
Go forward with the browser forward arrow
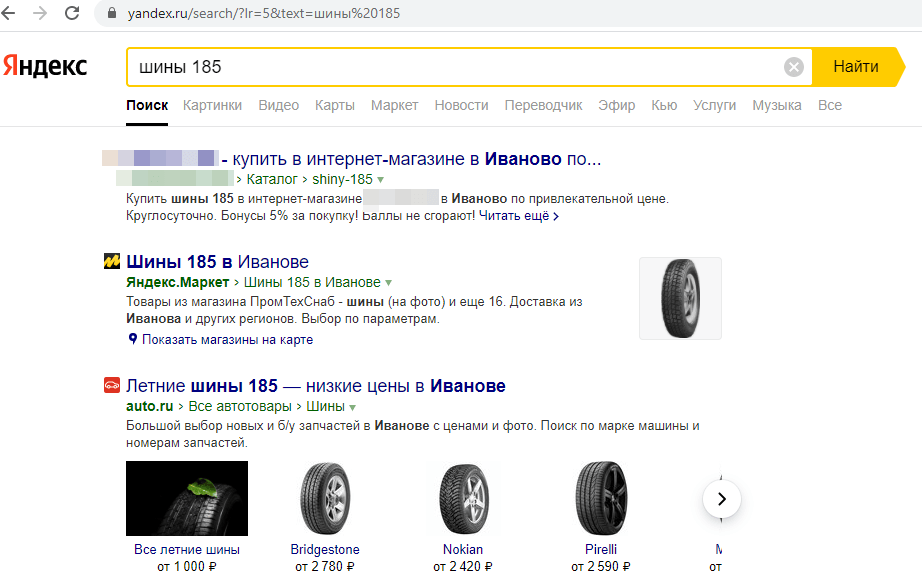pos(40,13)
